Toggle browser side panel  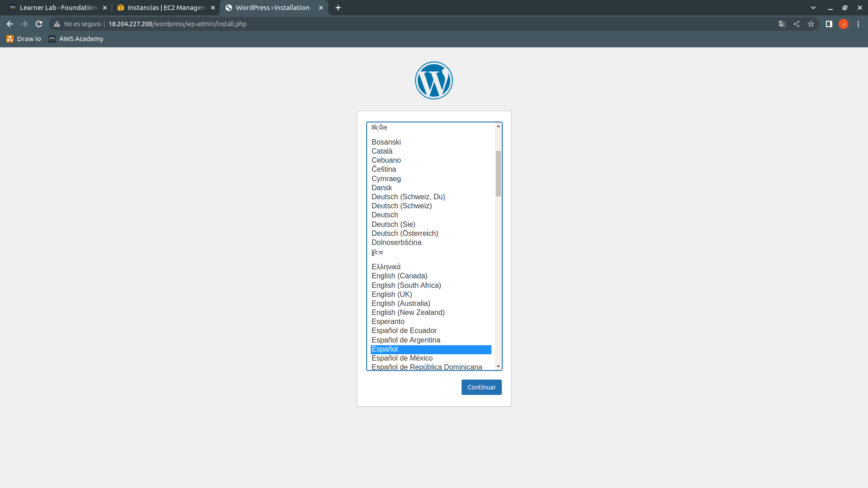pos(829,24)
